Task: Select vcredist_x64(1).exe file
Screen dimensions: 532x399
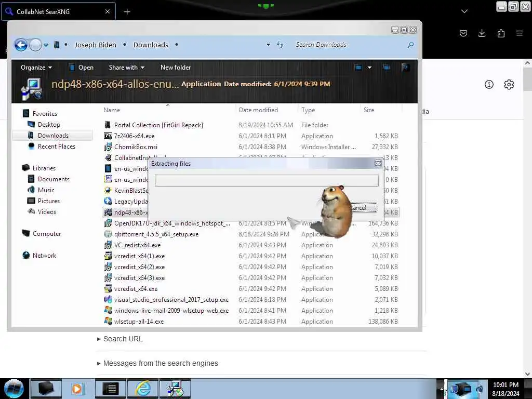Action: pos(139,256)
